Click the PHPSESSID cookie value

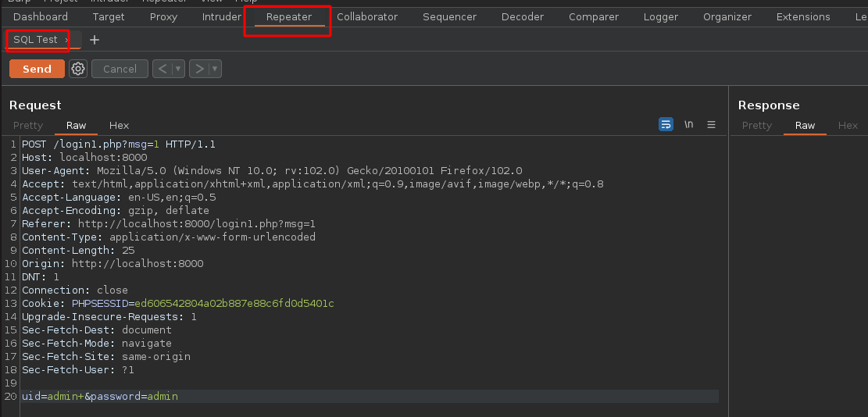tap(234, 303)
